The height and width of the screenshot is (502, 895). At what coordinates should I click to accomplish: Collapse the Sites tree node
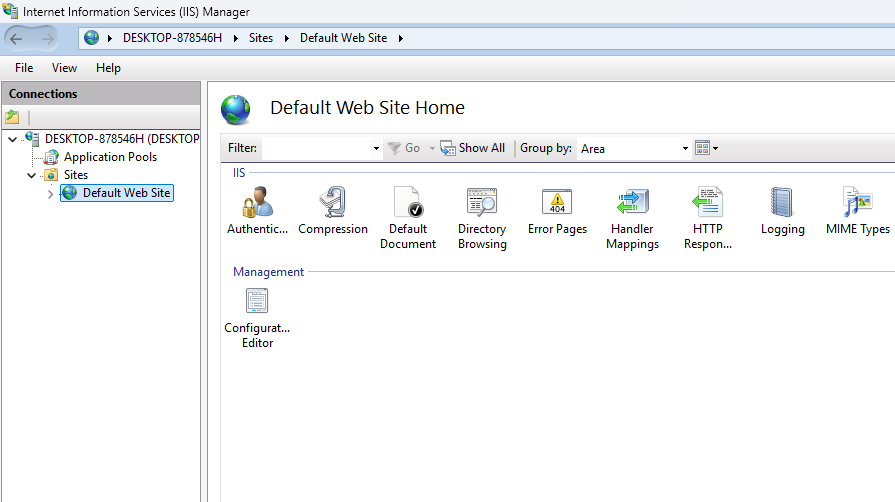(31, 175)
